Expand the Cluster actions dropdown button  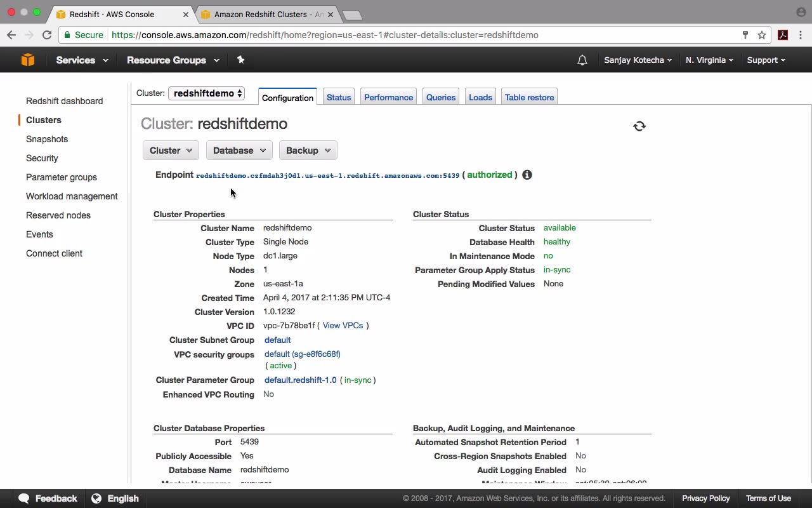[x=171, y=150]
